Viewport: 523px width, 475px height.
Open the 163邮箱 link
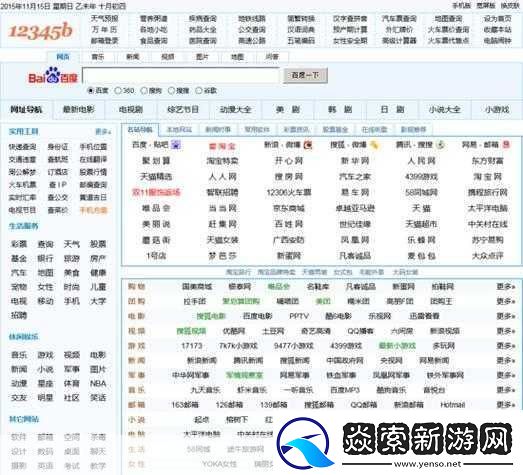coord(185,405)
